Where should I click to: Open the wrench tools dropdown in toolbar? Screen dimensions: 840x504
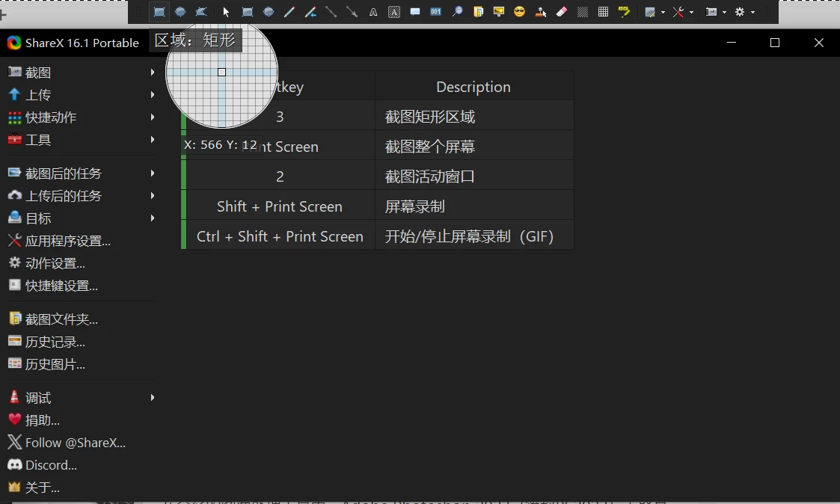(683, 12)
